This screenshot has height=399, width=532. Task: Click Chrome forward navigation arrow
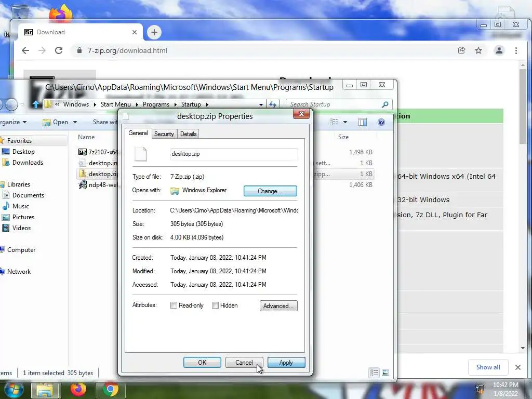42,50
